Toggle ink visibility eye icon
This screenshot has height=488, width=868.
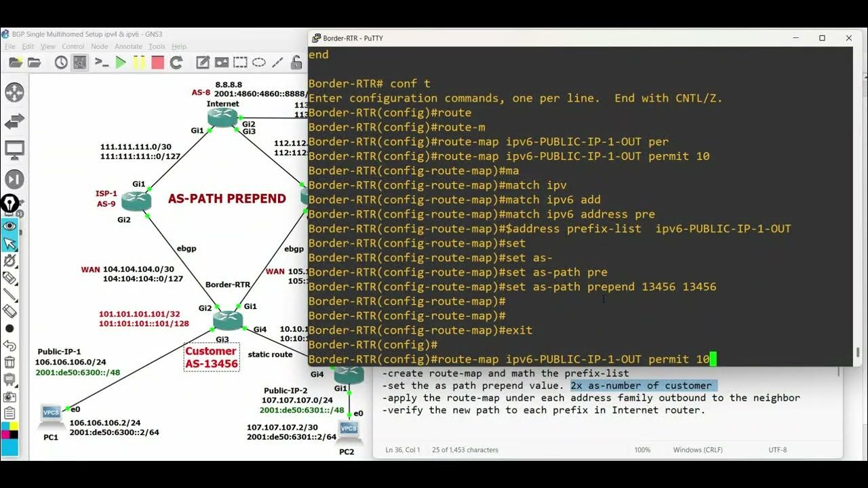tap(9, 226)
